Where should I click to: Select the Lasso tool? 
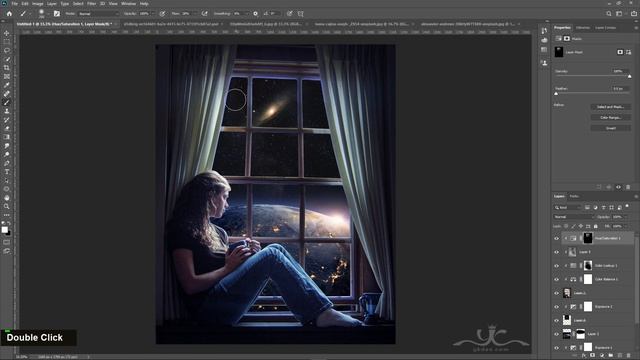pos(7,51)
